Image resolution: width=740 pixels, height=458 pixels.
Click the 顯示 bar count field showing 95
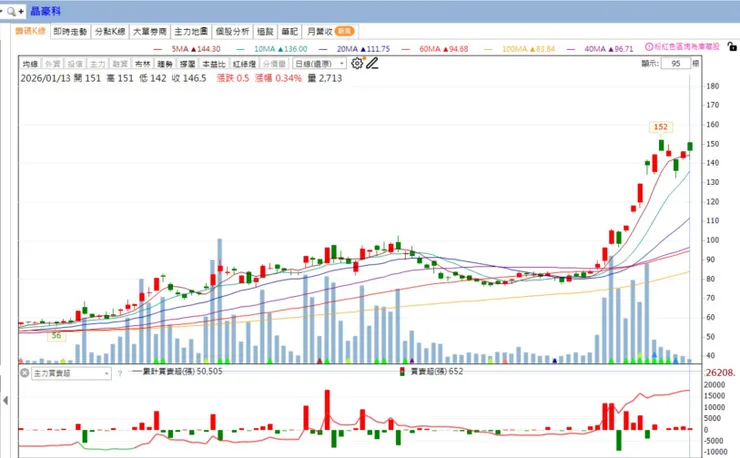coord(676,63)
